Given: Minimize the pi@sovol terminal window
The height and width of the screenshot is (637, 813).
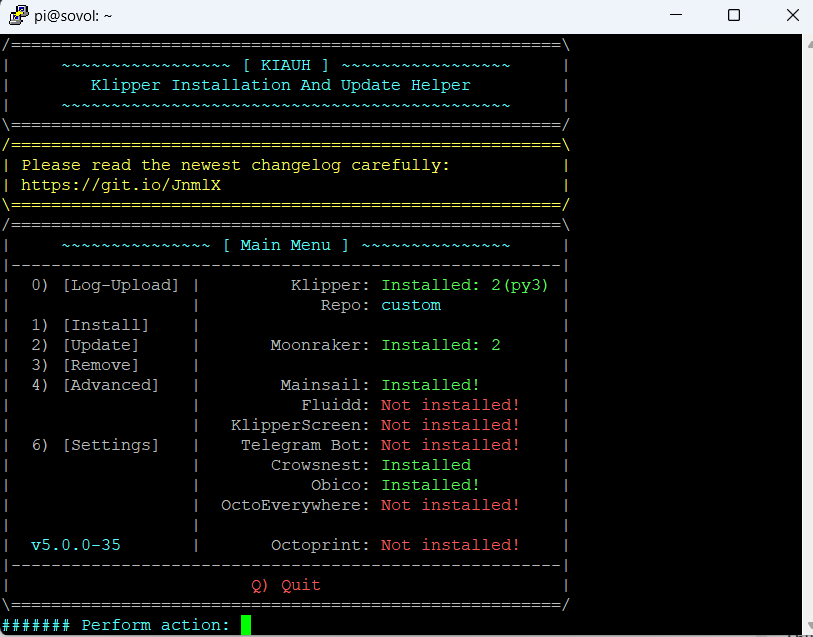Looking at the screenshot, I should [x=676, y=15].
